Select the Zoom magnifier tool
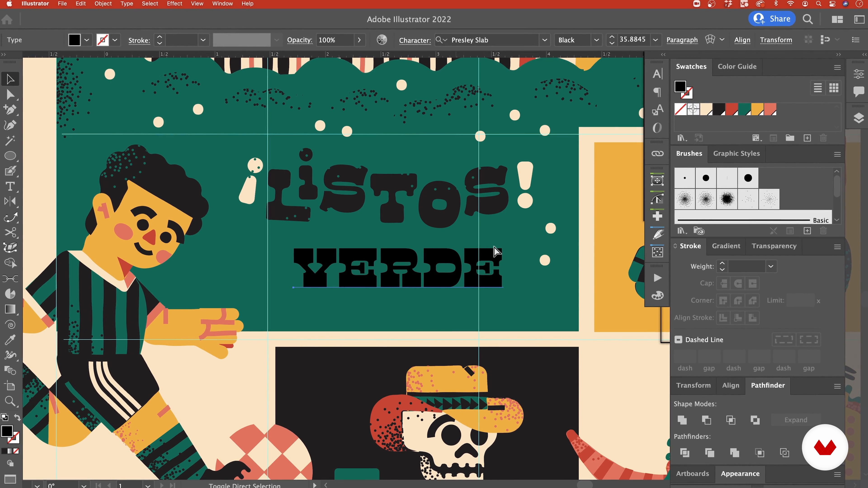Viewport: 868px width, 488px height. (10, 401)
